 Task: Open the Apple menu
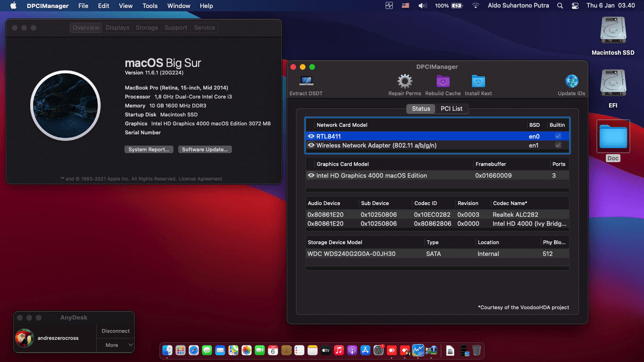tap(13, 6)
